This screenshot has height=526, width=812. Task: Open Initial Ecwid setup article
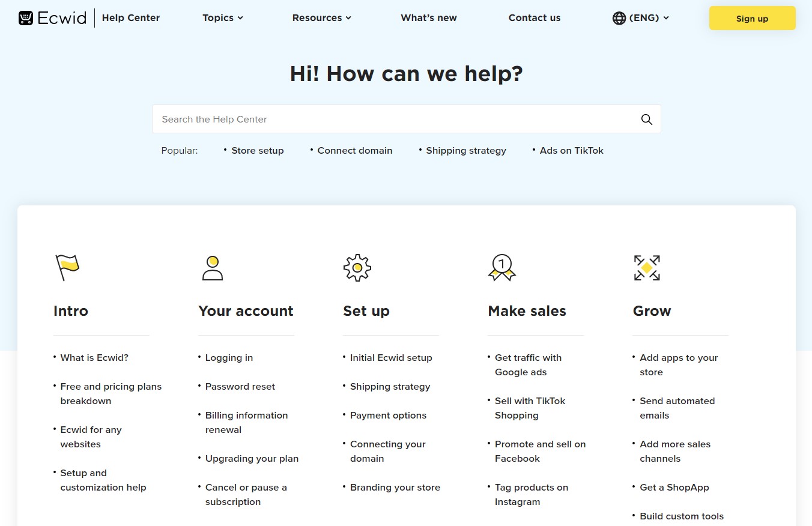(391, 358)
